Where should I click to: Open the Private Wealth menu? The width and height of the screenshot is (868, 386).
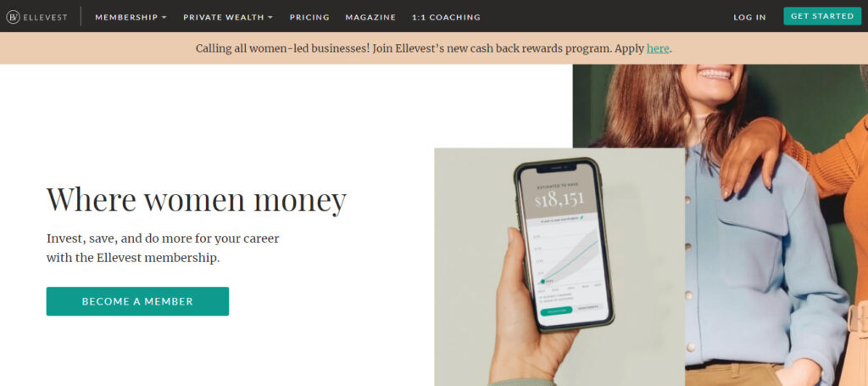228,17
